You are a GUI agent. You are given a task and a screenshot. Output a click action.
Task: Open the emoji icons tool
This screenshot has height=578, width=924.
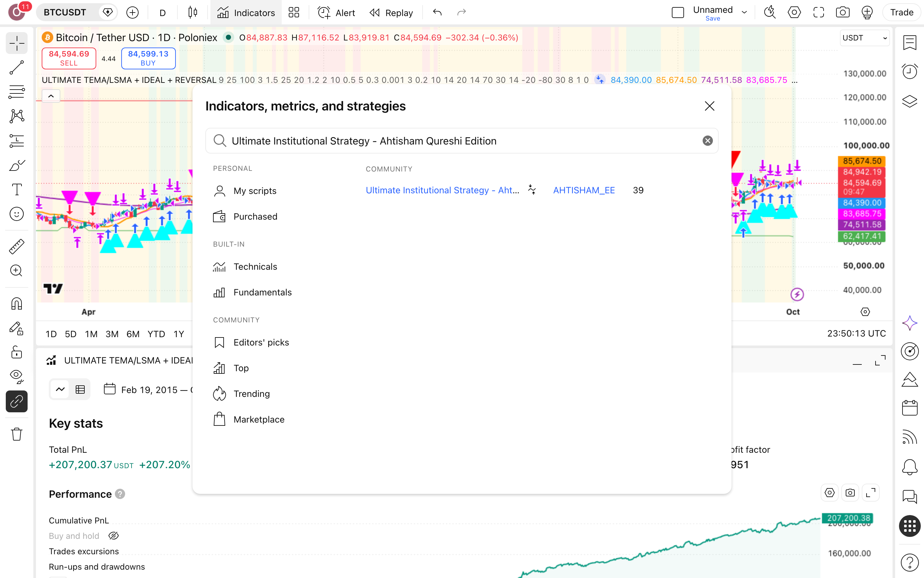coord(16,214)
